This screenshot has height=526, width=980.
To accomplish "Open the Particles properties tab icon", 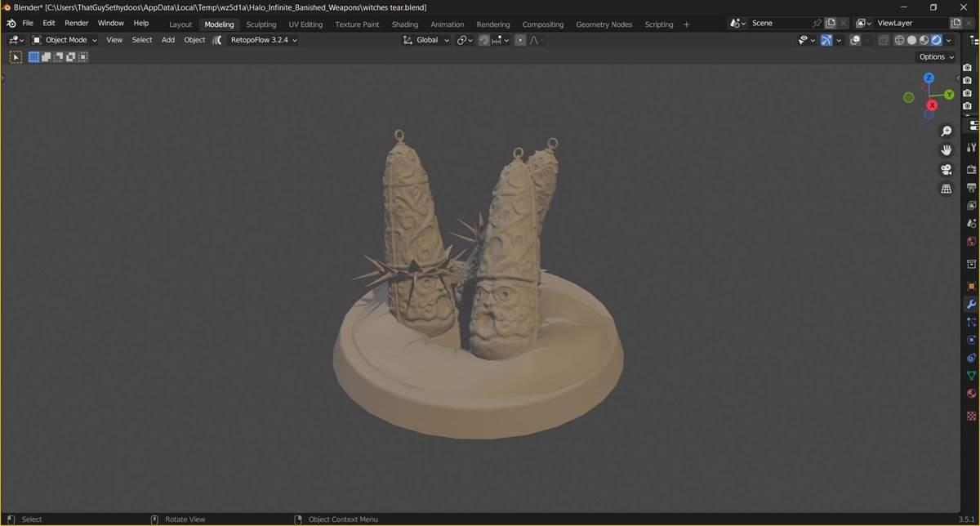I will (972, 322).
